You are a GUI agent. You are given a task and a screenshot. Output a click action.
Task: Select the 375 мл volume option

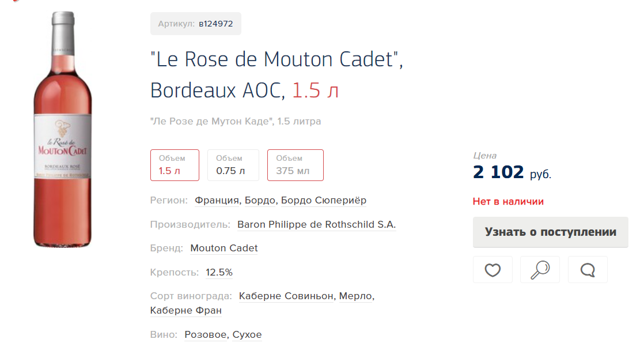coord(296,165)
